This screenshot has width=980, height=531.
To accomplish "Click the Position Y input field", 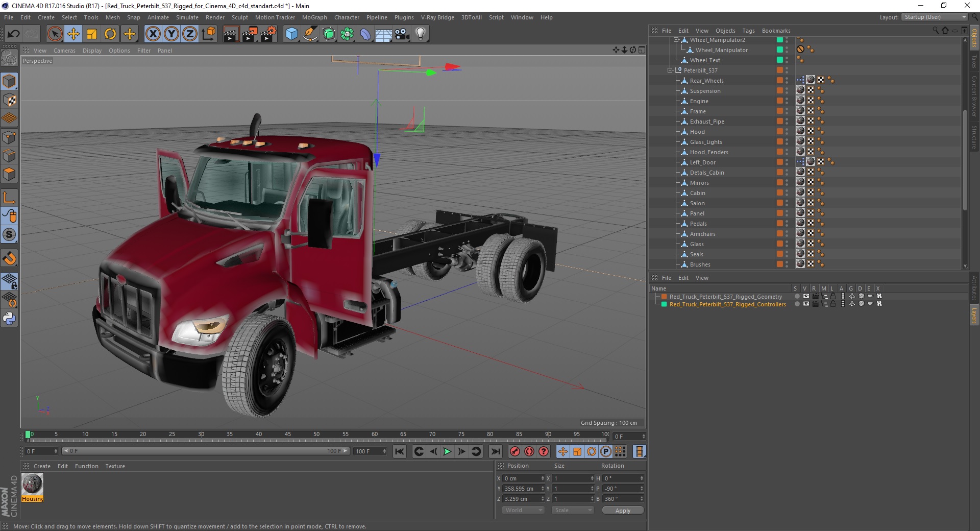I will click(523, 489).
